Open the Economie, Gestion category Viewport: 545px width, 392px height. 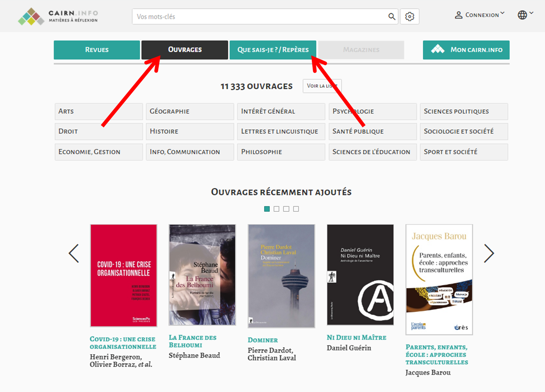click(99, 152)
